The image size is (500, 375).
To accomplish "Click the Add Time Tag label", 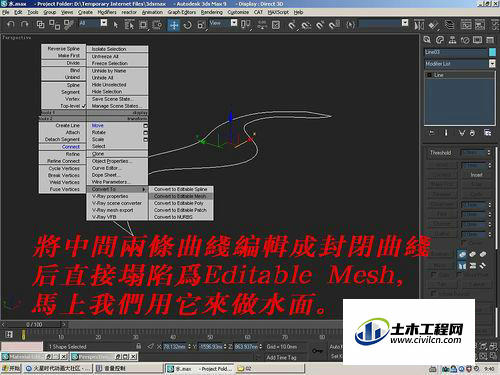I will coord(281,357).
